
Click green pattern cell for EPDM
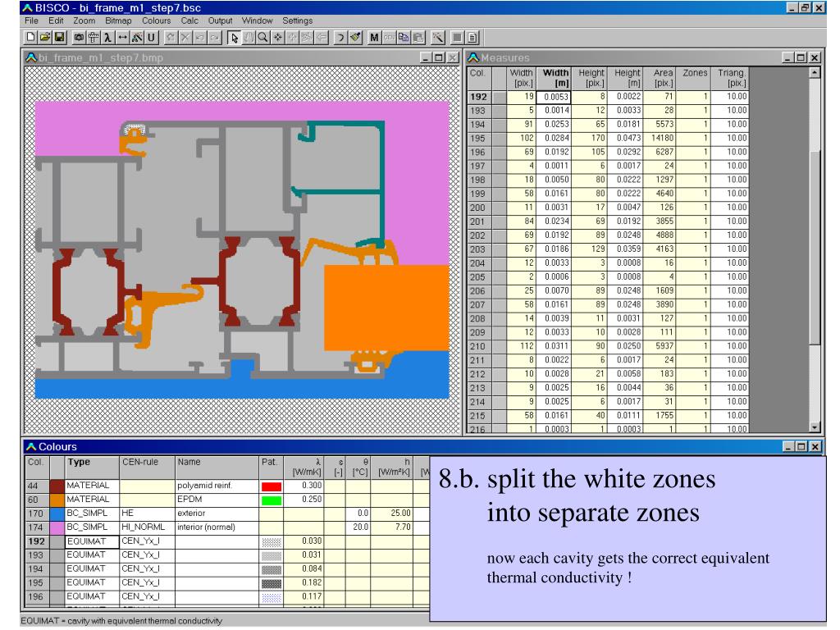[x=271, y=500]
